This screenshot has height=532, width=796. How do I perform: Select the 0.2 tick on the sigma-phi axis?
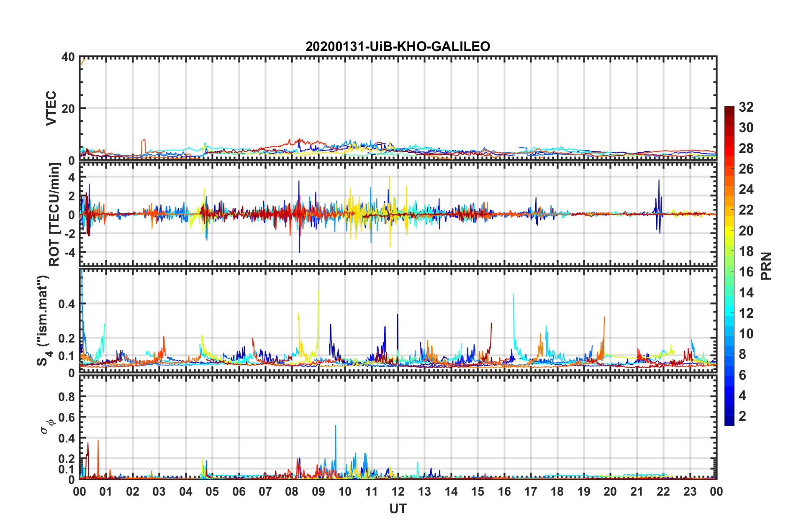coord(67,459)
